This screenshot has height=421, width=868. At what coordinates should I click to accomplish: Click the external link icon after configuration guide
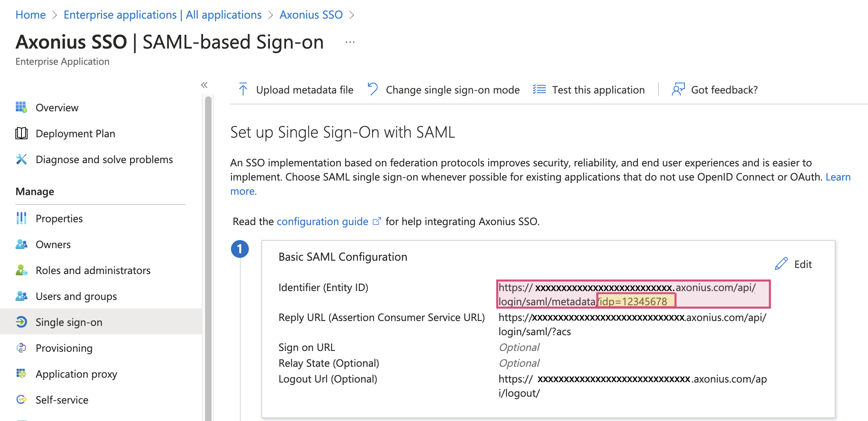click(x=376, y=221)
